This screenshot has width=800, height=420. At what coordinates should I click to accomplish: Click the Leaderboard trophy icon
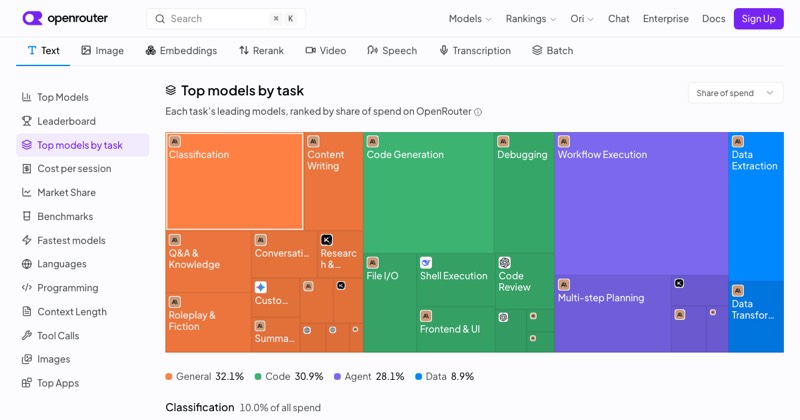pyautogui.click(x=27, y=121)
